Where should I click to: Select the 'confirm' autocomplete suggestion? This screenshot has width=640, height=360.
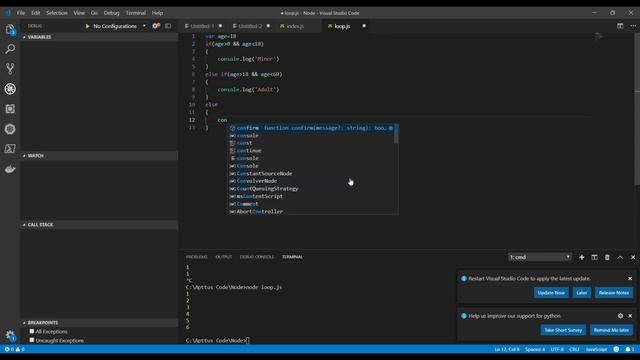[311, 128]
